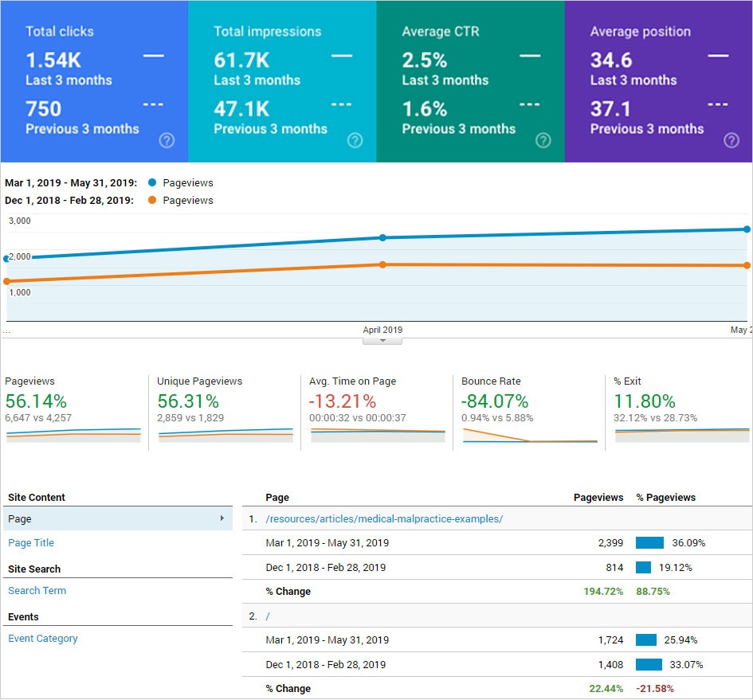Expand the Page row arrow in Site Content

(222, 518)
